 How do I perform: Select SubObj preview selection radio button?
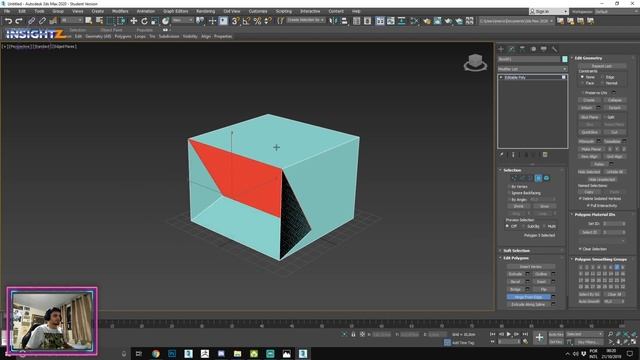tap(524, 226)
